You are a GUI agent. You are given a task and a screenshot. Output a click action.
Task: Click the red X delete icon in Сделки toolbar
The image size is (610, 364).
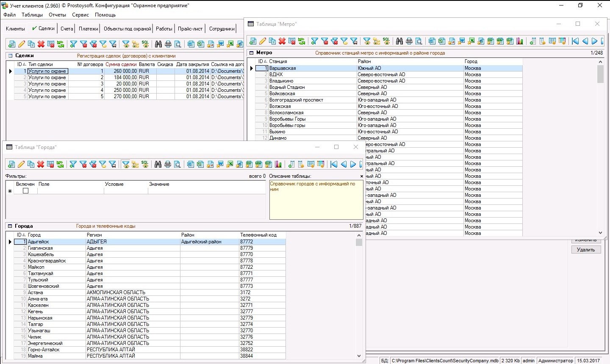[41, 44]
